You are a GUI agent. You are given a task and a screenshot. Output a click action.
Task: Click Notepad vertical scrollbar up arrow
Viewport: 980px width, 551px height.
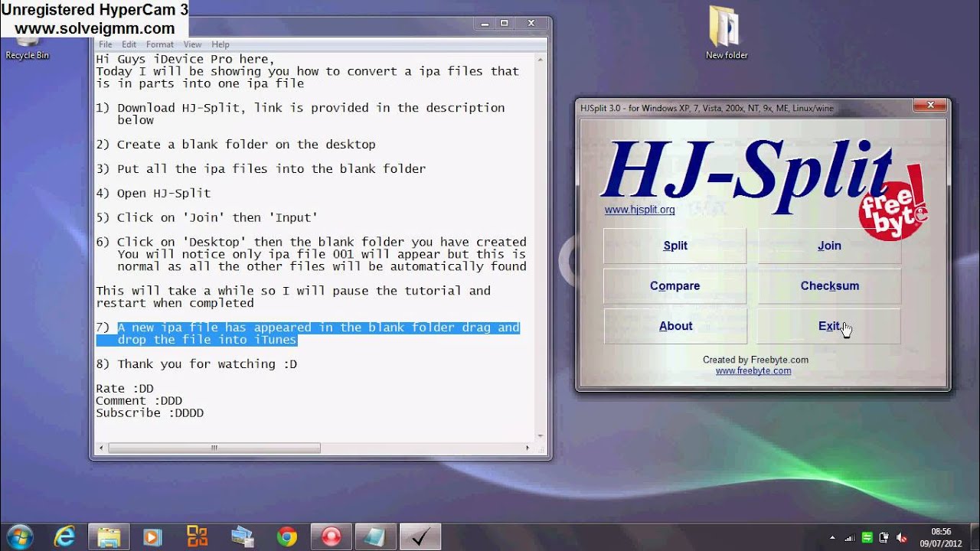541,59
